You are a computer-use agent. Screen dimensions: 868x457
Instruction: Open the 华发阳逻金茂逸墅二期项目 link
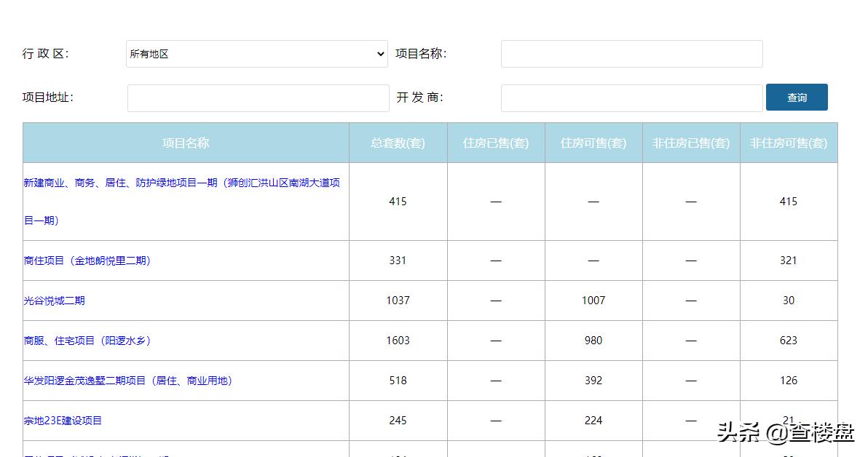point(128,381)
